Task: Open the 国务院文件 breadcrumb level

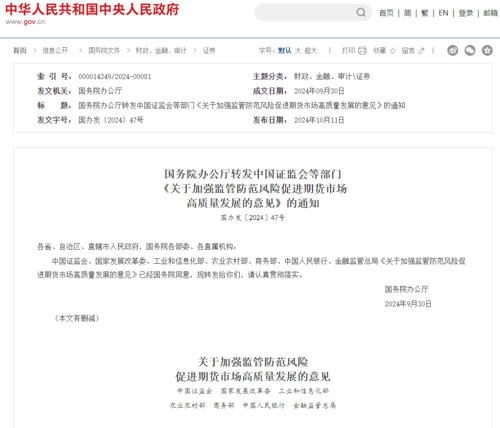Action: pos(104,51)
